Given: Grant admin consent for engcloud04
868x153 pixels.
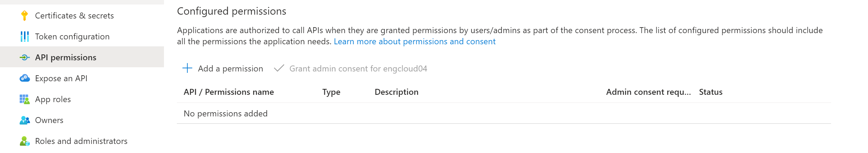Looking at the screenshot, I should pyautogui.click(x=358, y=69).
